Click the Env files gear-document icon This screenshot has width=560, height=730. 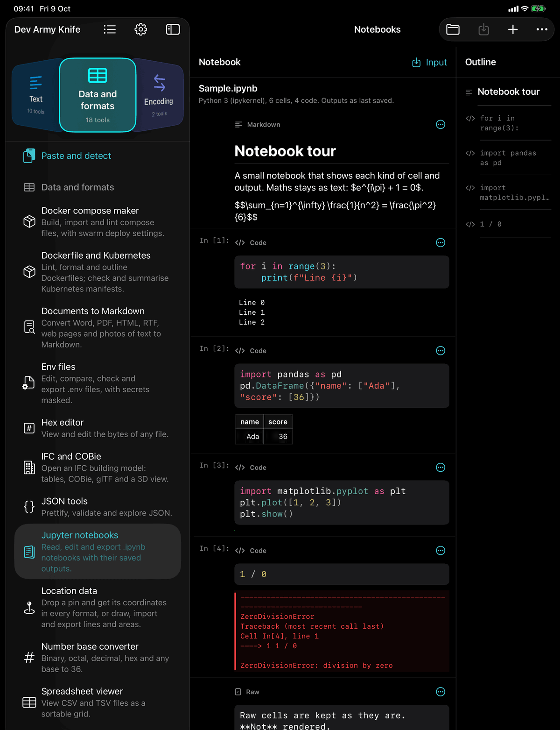coord(29,383)
